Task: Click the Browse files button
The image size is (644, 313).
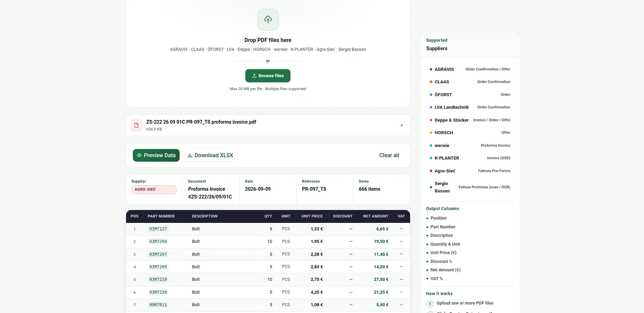Action: coord(268,76)
